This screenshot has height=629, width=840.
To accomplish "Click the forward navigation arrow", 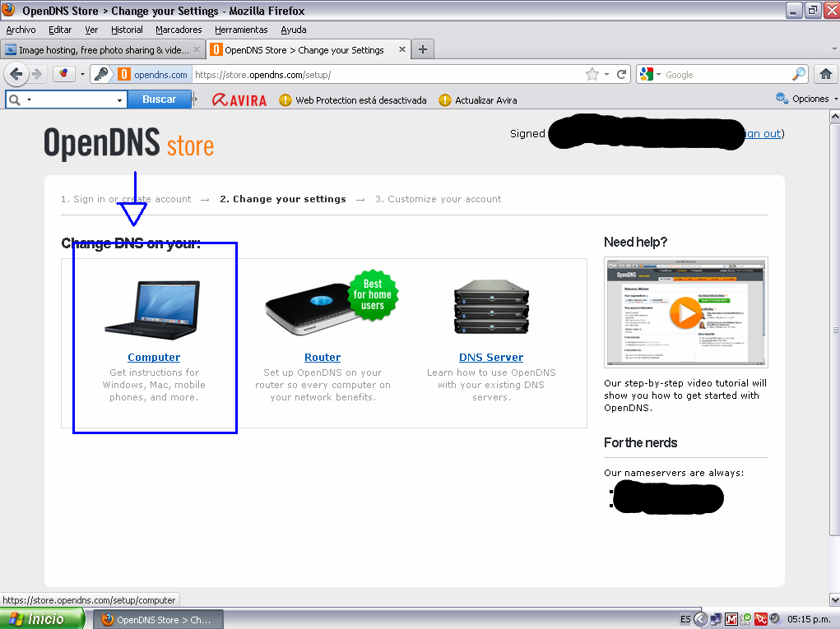I will click(x=37, y=74).
